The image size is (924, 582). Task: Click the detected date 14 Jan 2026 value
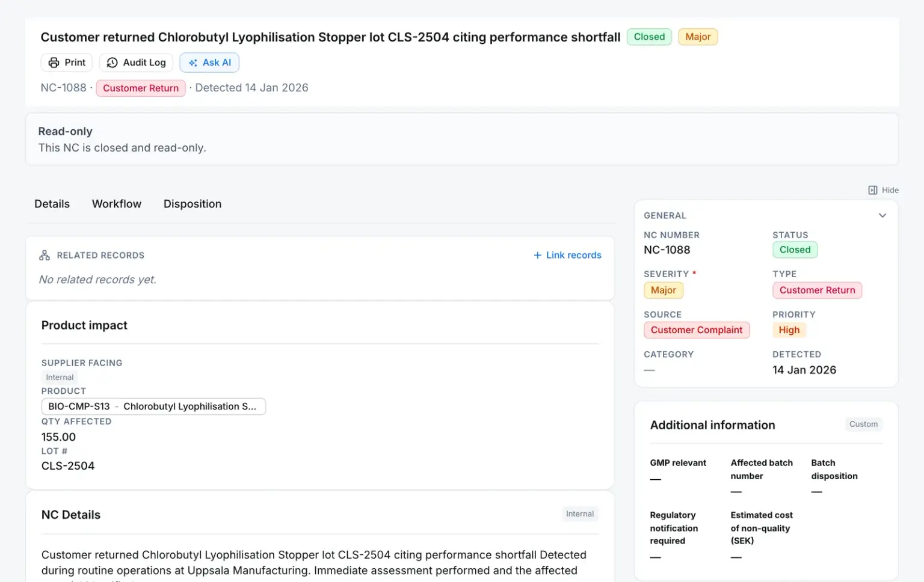804,370
